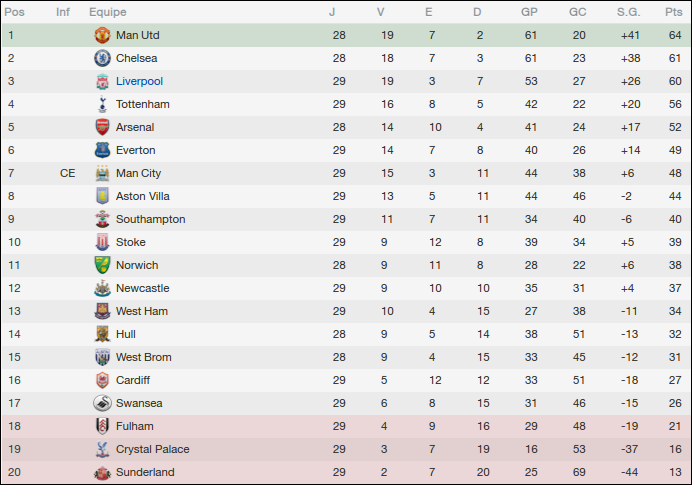Screen dimensions: 692x485
Task: Open the Man City team name
Action: 138,173
